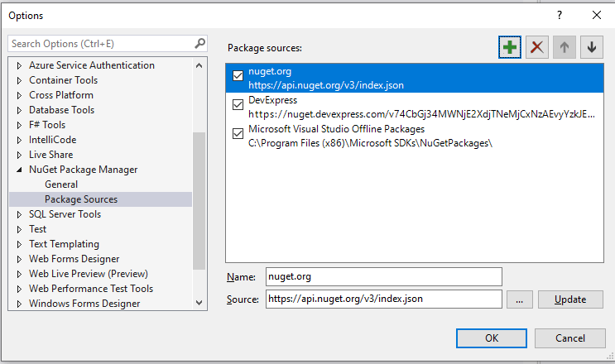Toggle the DevExpress source checkbox

point(238,105)
